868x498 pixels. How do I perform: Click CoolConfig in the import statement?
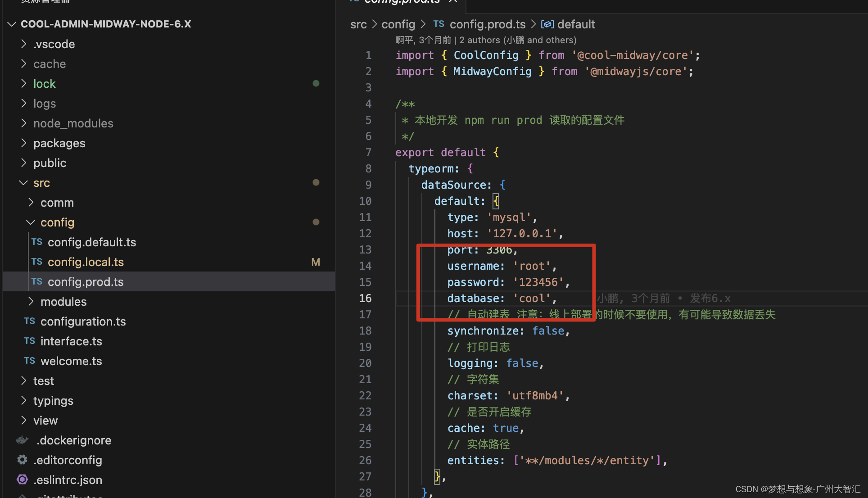coord(486,55)
